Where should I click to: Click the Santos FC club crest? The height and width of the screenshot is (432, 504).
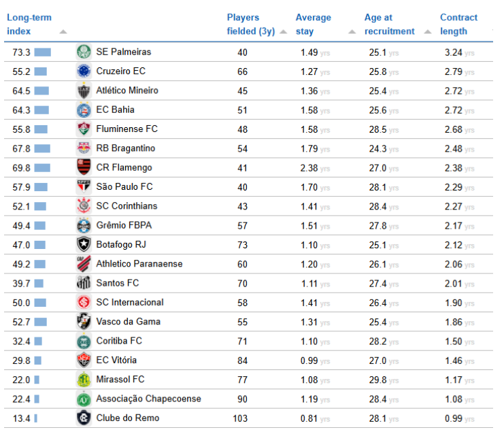coord(84,283)
